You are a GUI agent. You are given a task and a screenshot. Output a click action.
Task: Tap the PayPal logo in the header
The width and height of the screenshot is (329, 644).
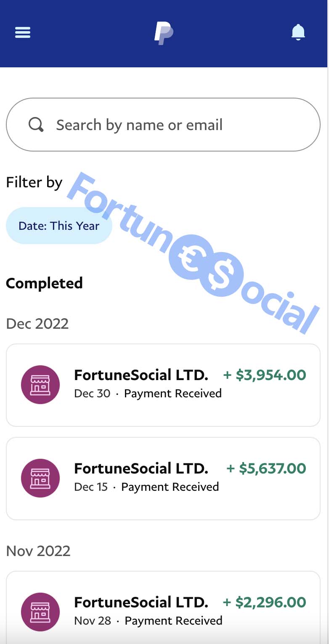tap(164, 32)
